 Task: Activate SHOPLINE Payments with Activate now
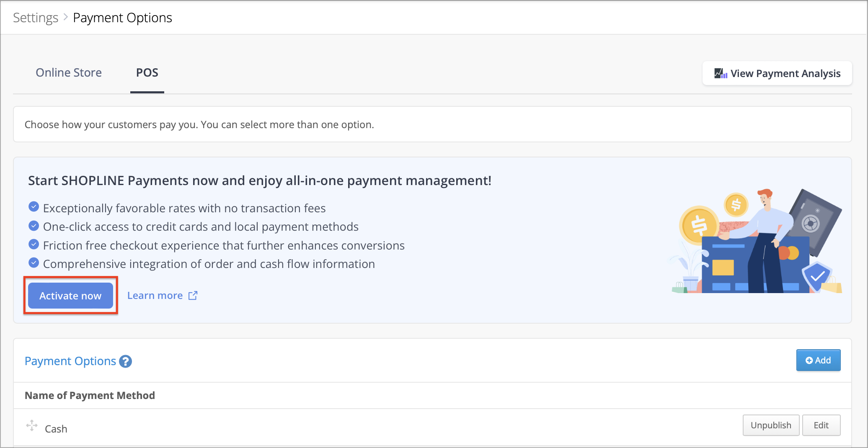[70, 296]
